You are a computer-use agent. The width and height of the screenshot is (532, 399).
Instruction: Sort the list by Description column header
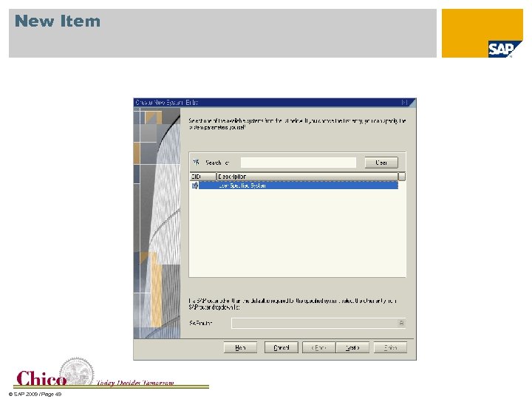[307, 177]
